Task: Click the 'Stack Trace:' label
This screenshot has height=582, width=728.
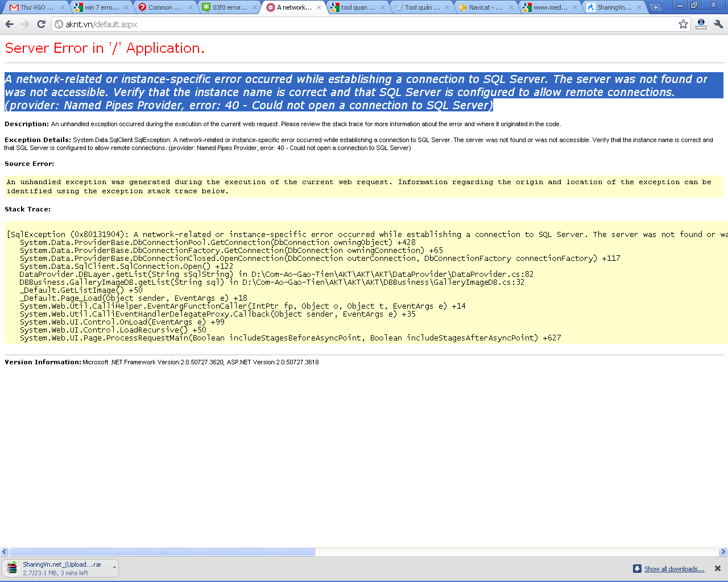Action: (27, 209)
